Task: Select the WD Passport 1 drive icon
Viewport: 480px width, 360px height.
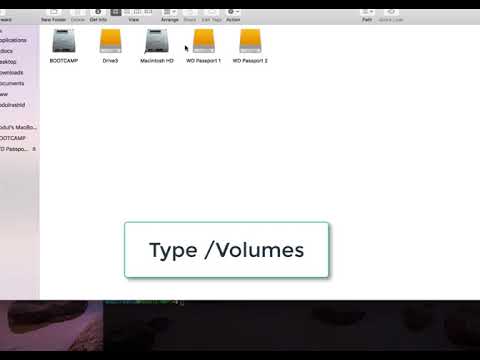Action: [204, 41]
